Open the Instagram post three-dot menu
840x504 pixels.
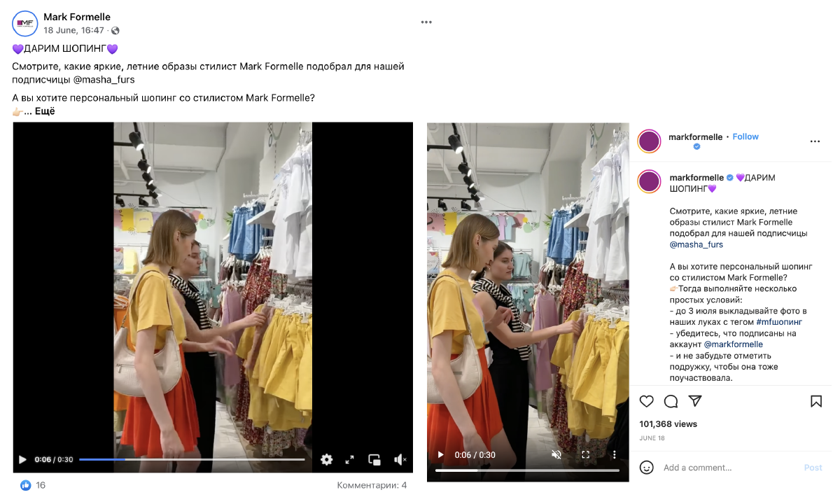point(815,141)
